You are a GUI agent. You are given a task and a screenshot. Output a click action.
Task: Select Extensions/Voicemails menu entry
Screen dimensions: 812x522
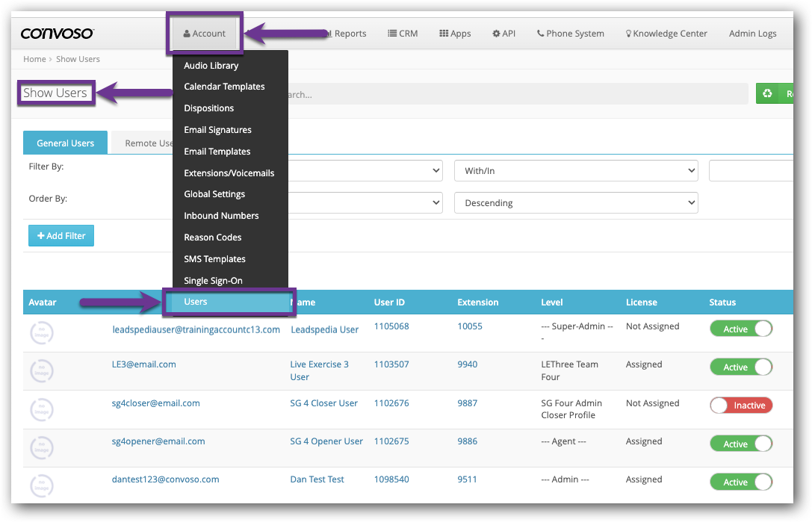click(x=230, y=173)
